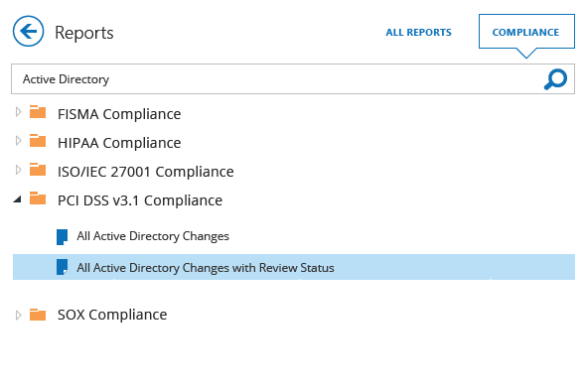Click the back arrow button
The width and height of the screenshot is (586, 392).
click(x=28, y=31)
